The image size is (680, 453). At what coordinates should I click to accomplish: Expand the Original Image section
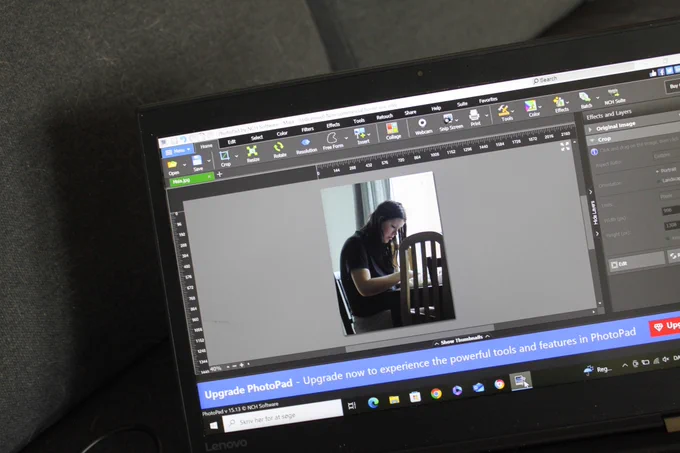tap(590, 130)
